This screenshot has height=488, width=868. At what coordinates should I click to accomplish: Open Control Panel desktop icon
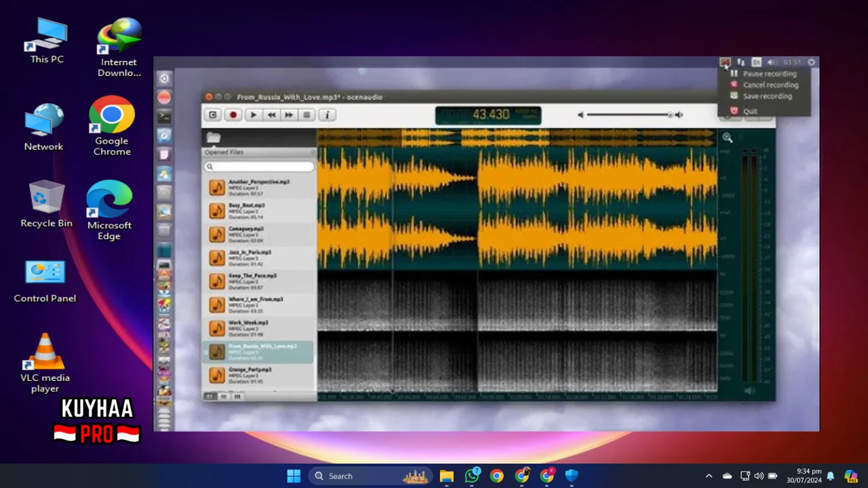pos(45,281)
